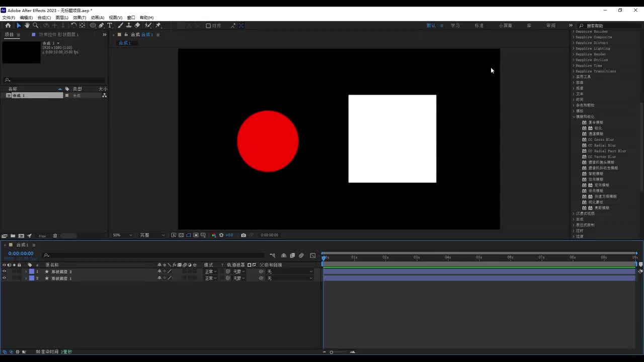Click the current time 0:00:00:00 in timeline
Image resolution: width=644 pixels, height=362 pixels.
pyautogui.click(x=21, y=253)
